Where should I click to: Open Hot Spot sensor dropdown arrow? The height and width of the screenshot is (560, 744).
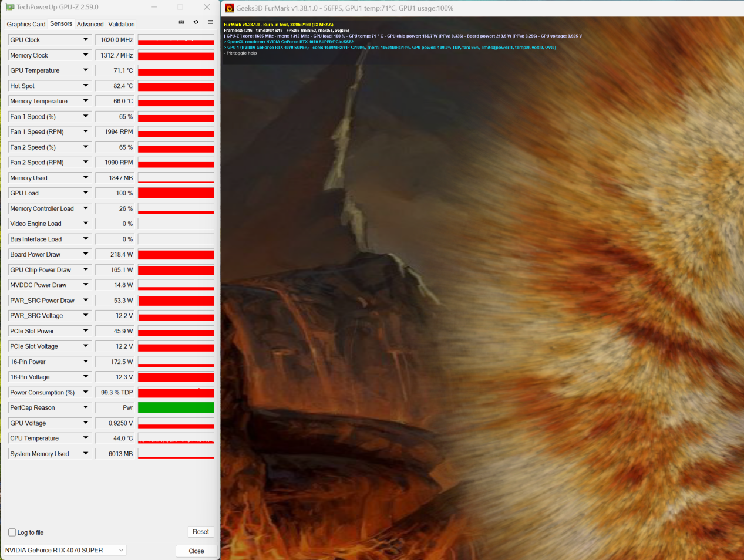click(x=86, y=86)
